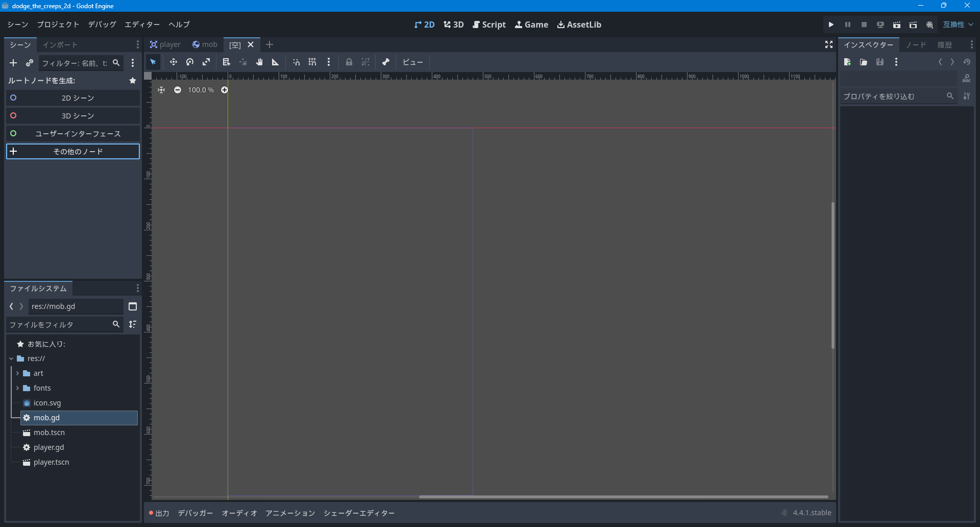
Task: Toggle distraction-free mode
Action: pyautogui.click(x=829, y=45)
